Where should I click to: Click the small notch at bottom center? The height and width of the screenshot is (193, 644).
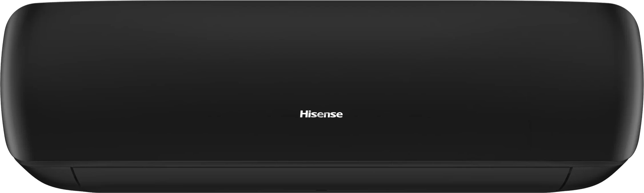click(322, 190)
